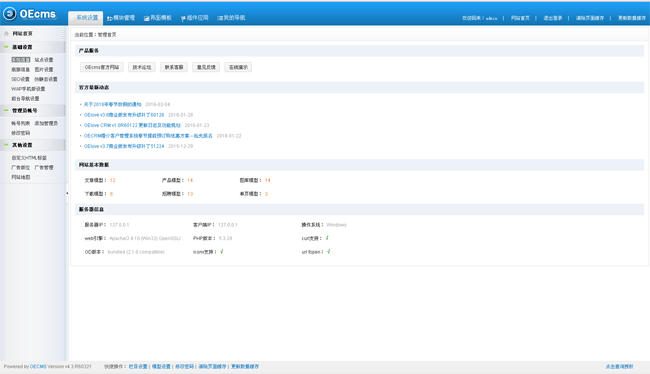The width and height of the screenshot is (650, 374).
Task: Click the 联系客服 button
Action: coord(174,67)
